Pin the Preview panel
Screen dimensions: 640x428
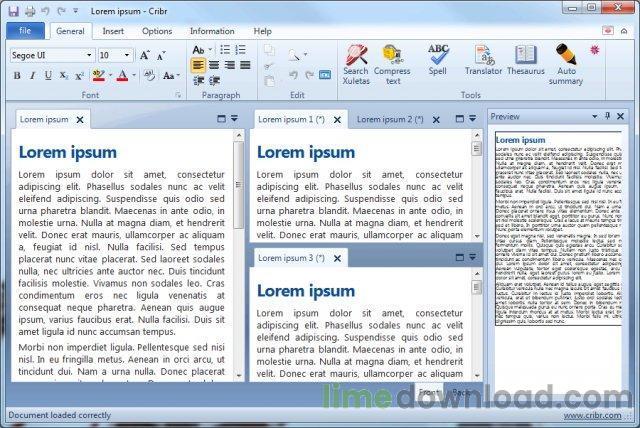607,116
